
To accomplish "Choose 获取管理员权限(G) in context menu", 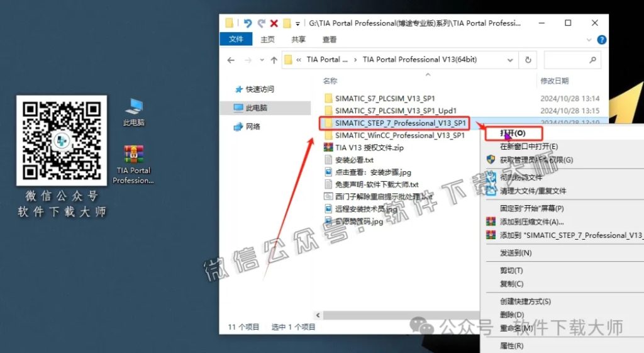I will point(536,160).
